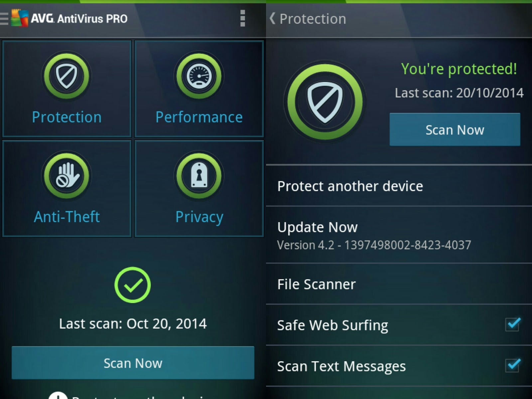The width and height of the screenshot is (532, 399).
Task: Collapse Protection using the back chevron
Action: [272, 19]
